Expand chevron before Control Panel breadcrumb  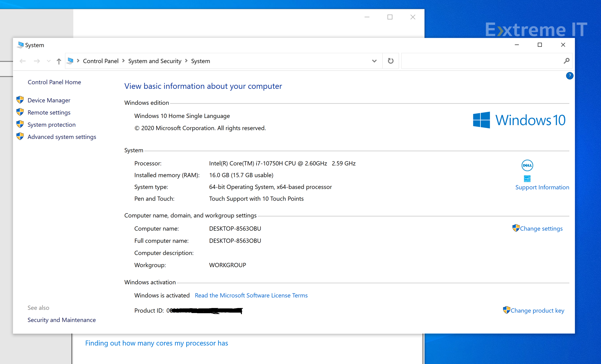coord(78,61)
